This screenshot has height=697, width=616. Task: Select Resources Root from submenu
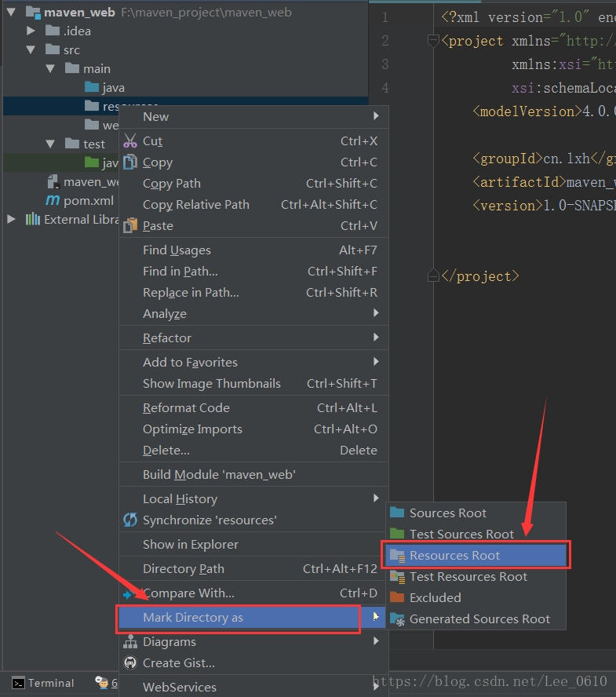pos(454,556)
